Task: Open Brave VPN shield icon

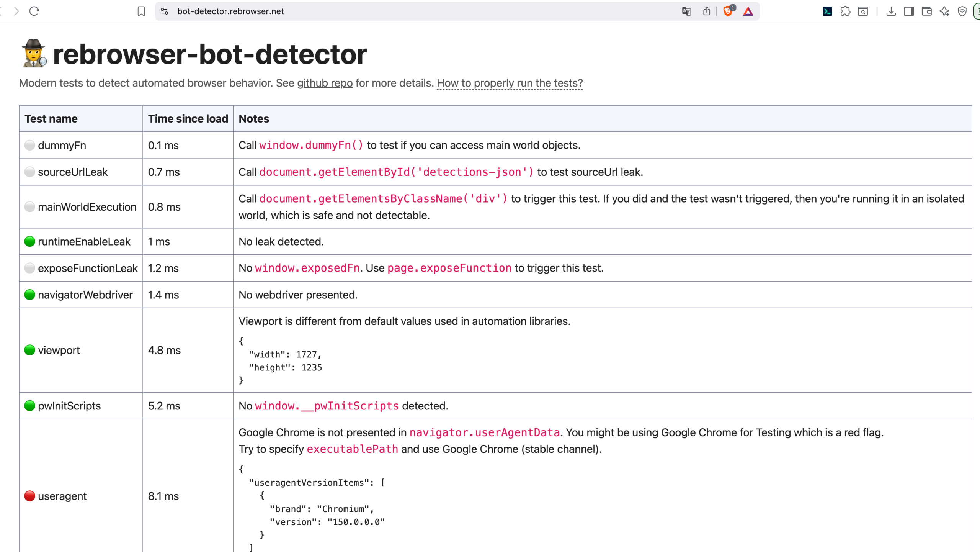Action: [962, 11]
